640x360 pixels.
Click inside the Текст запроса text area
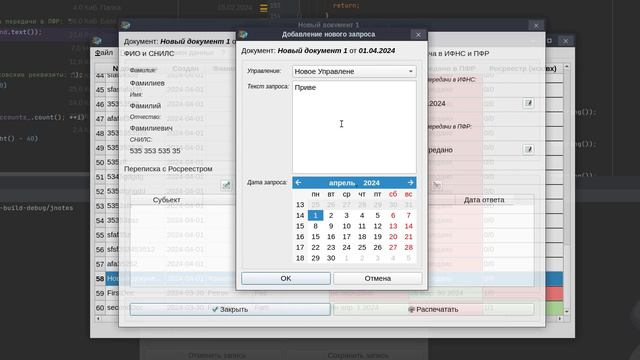tap(354, 127)
